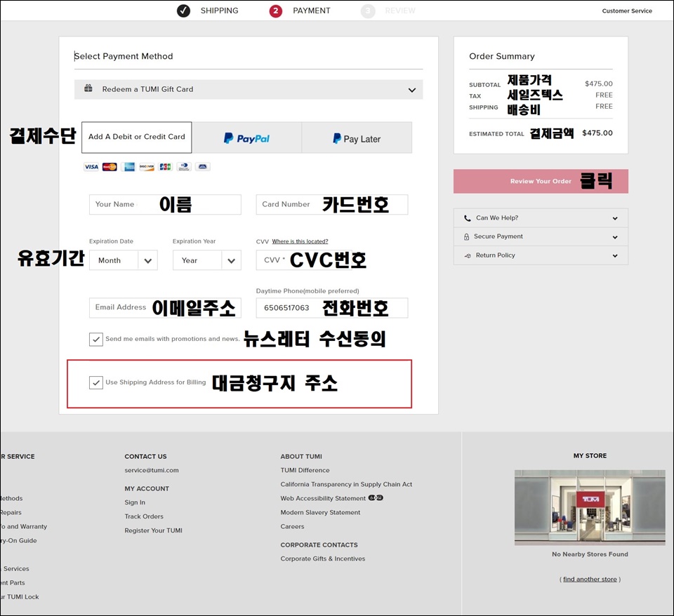Click the Shipping step checkmark icon
674x616 pixels.
click(183, 11)
